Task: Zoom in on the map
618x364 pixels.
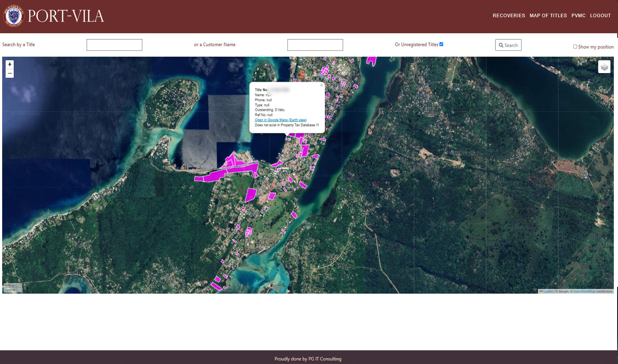Action: click(x=9, y=65)
